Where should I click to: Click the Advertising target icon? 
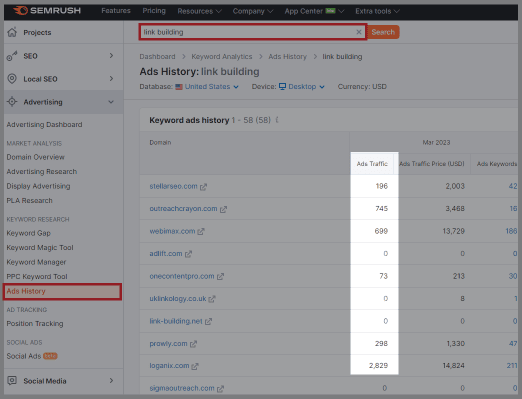[x=12, y=102]
